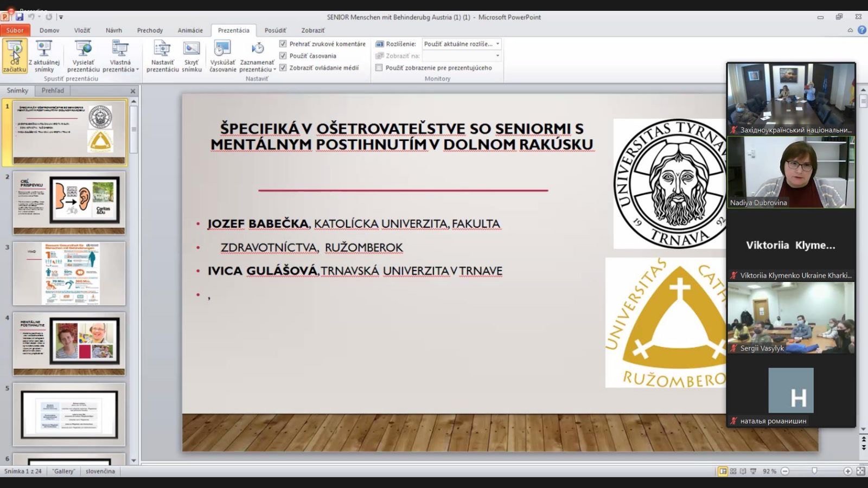Click the zoom in plus button

[x=847, y=471]
